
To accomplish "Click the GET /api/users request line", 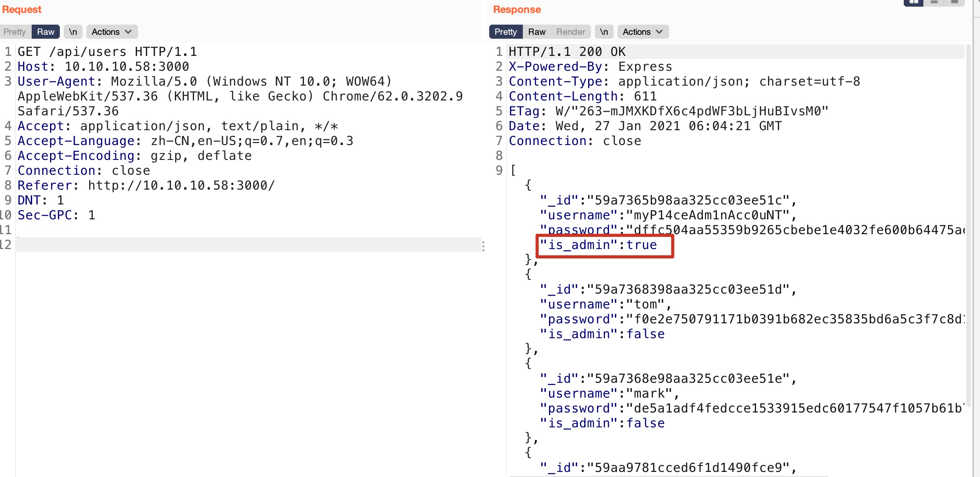I will (107, 52).
